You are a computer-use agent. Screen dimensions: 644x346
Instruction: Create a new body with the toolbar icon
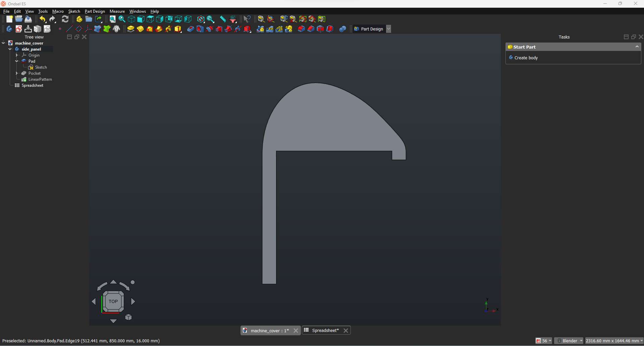pyautogui.click(x=9, y=29)
